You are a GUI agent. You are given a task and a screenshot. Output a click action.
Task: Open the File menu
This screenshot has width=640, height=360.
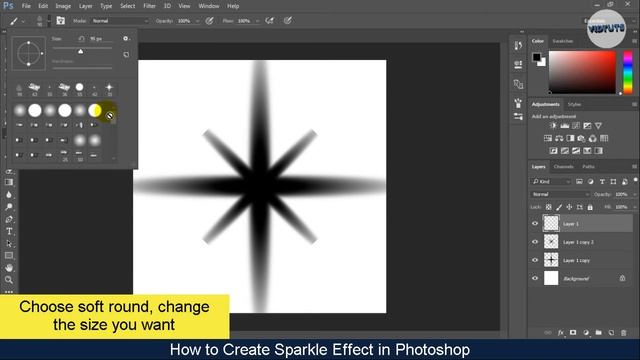(x=26, y=6)
